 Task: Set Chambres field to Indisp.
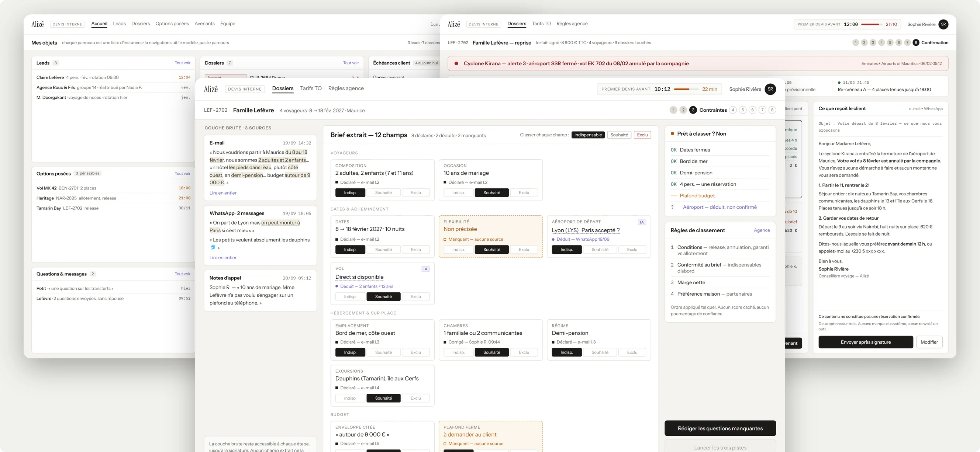tap(458, 352)
